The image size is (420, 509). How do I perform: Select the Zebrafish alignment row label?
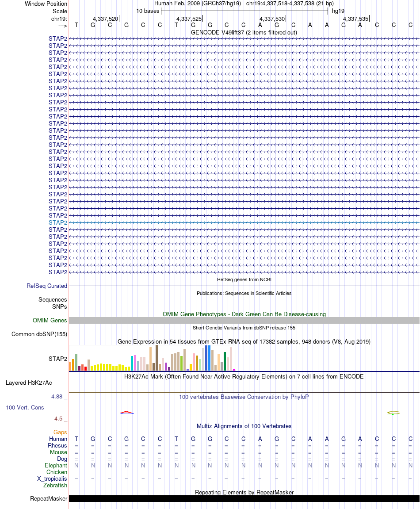click(55, 485)
